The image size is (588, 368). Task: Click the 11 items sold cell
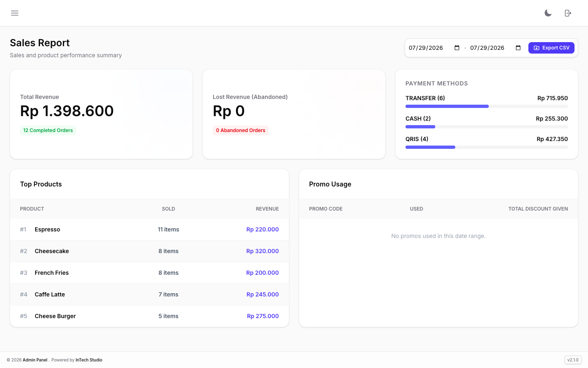click(169, 229)
